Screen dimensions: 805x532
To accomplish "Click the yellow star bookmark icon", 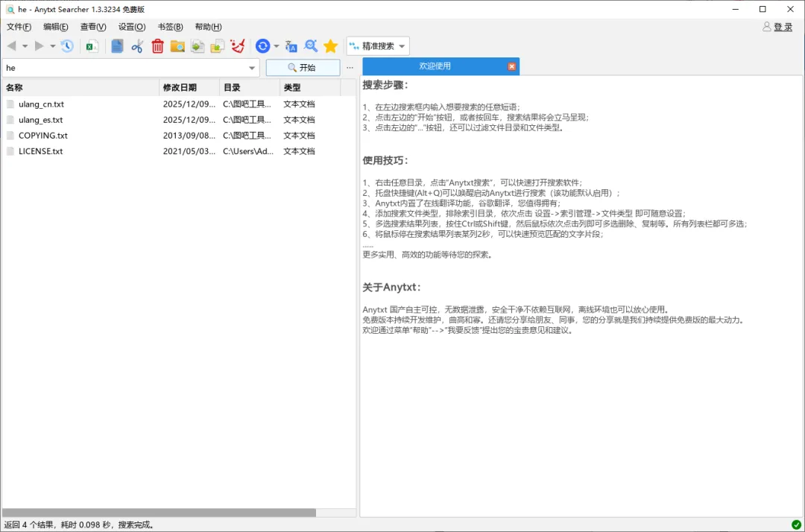I will pyautogui.click(x=331, y=46).
